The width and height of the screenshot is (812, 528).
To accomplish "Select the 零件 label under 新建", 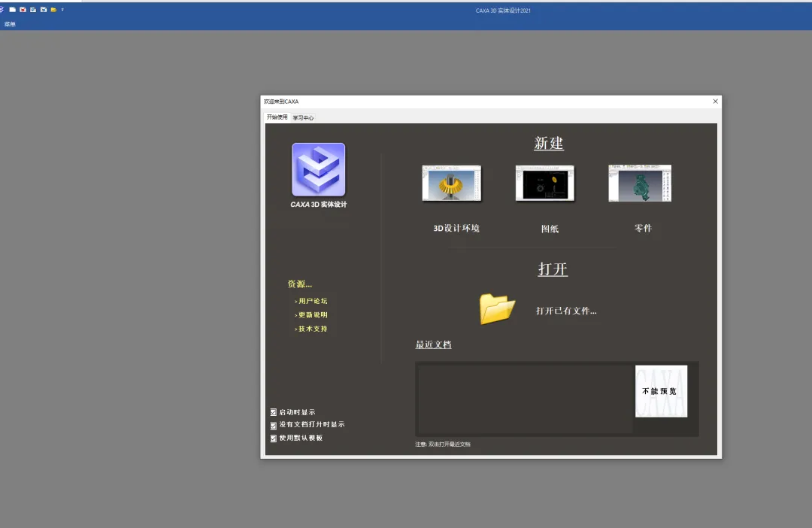I will 643,228.
